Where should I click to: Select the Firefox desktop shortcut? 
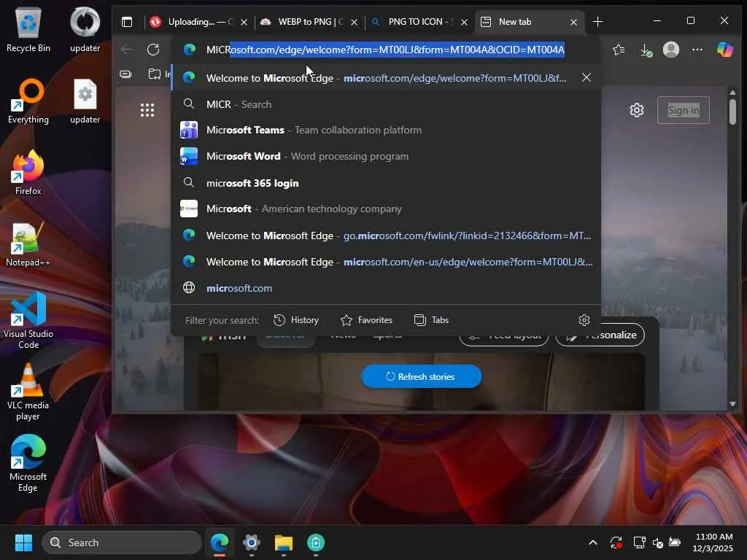tap(28, 172)
